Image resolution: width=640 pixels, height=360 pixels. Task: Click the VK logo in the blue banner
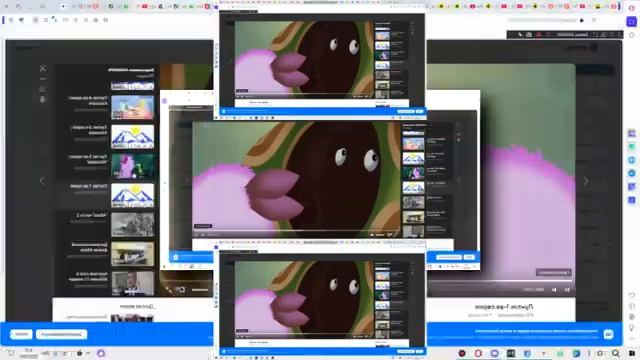coord(608,334)
